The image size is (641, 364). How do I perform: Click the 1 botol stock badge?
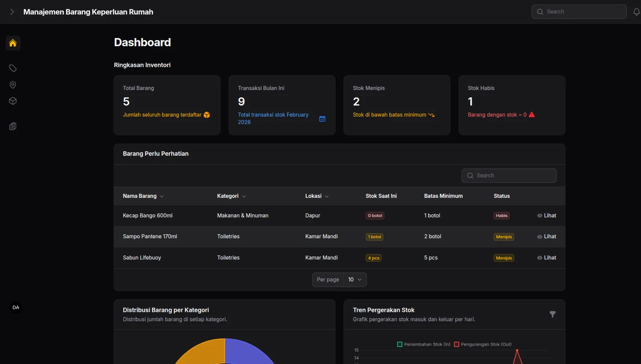[x=375, y=237]
